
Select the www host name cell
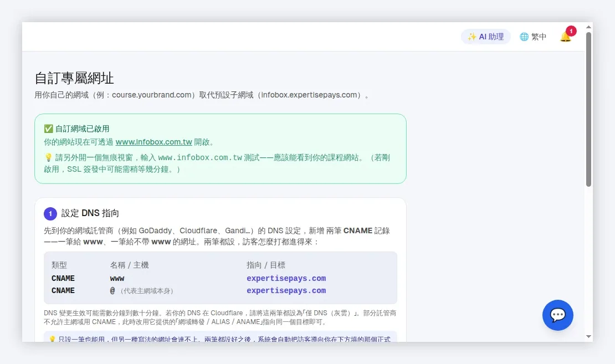point(117,279)
